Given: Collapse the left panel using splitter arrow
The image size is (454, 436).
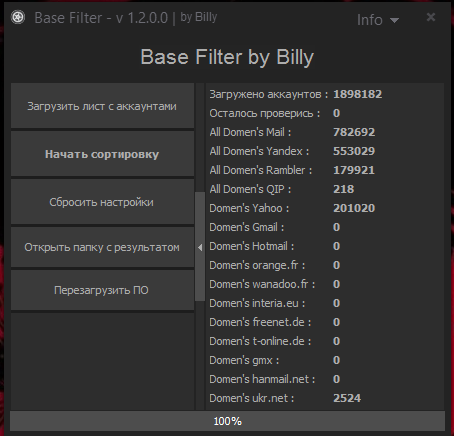Looking at the screenshot, I should 200,247.
